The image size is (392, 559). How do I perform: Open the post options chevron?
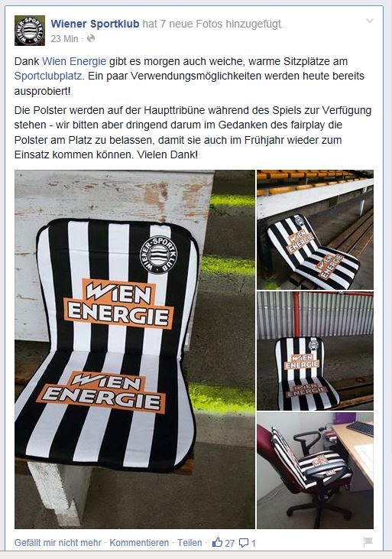370,21
